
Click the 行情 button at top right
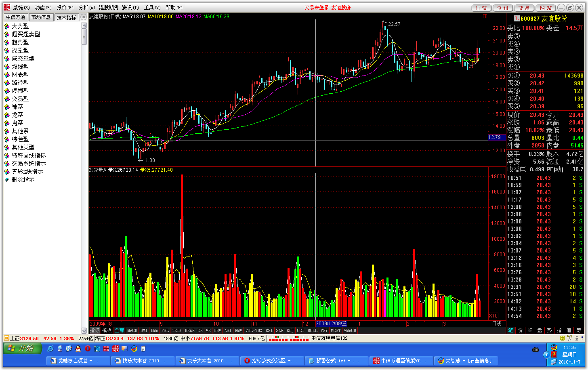[x=481, y=8]
